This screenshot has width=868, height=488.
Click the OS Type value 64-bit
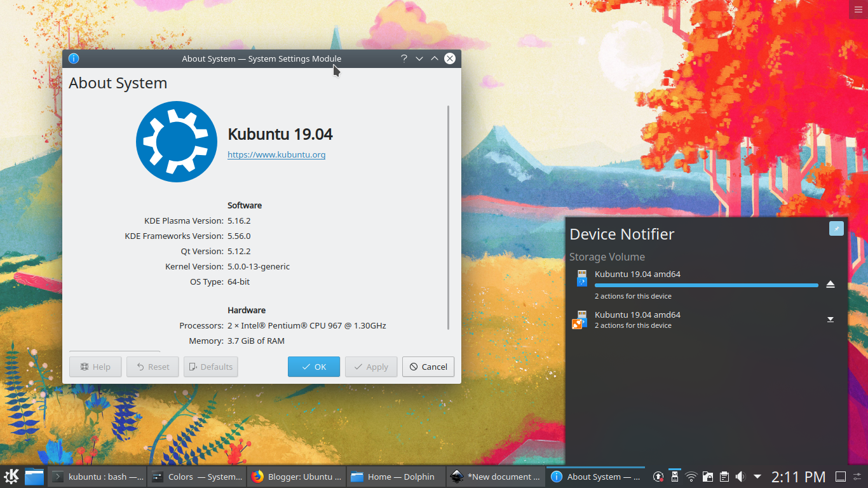(238, 281)
